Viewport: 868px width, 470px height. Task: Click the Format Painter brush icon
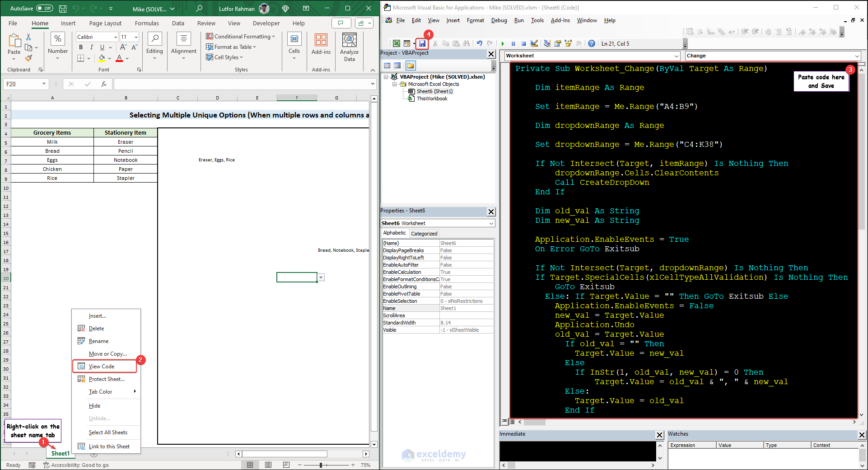pos(28,58)
